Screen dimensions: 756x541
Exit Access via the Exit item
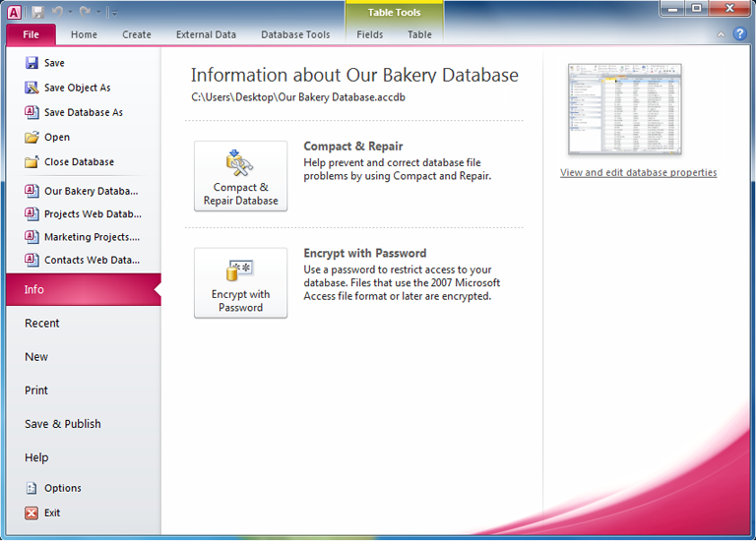[51, 512]
